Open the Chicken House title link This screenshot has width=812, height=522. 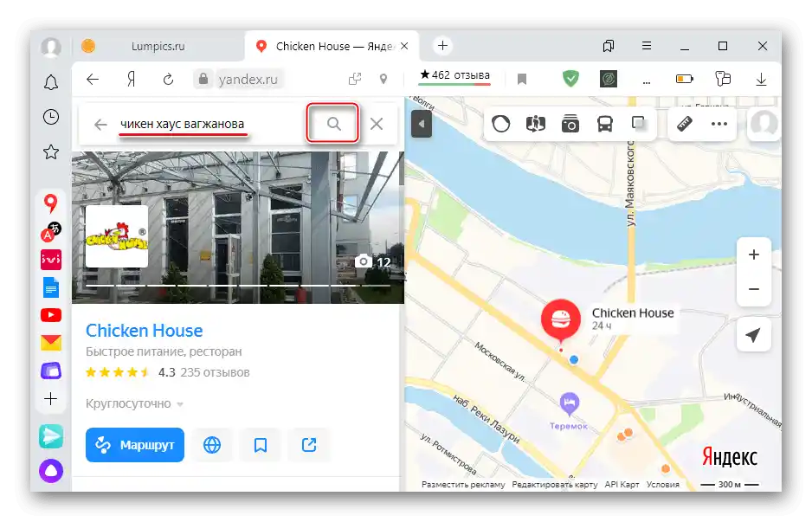click(x=144, y=331)
